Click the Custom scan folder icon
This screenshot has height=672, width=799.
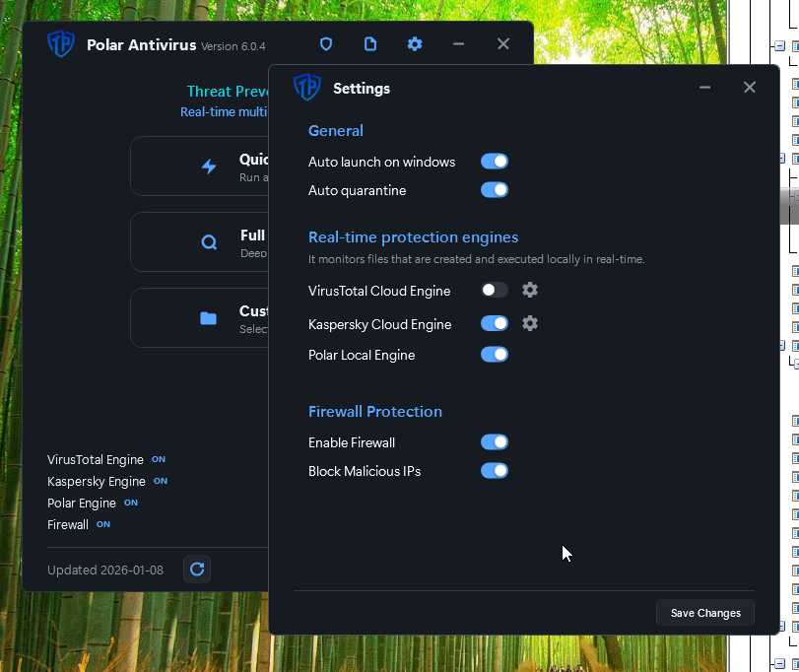pos(209,318)
